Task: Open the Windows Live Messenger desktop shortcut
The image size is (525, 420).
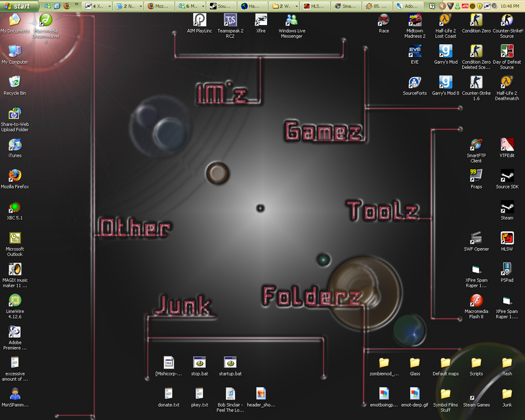Action: click(291, 20)
